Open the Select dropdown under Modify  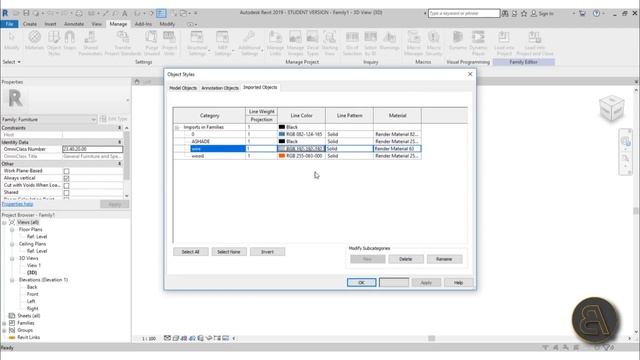pyautogui.click(x=11, y=62)
